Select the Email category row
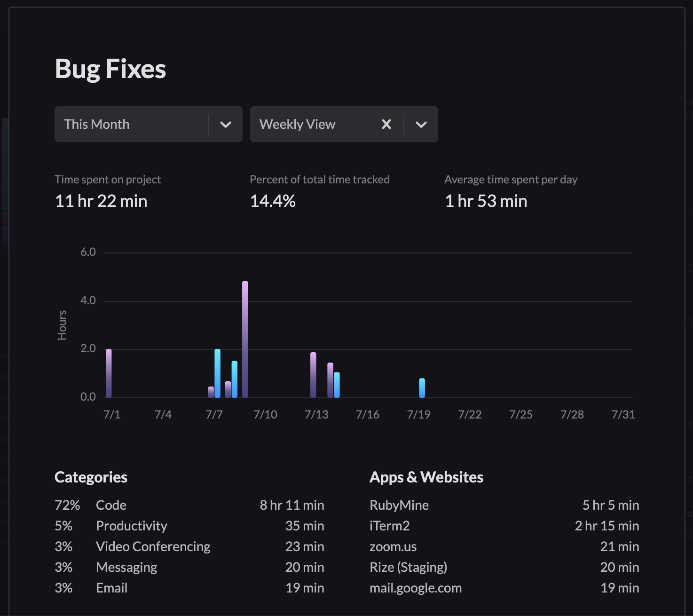Screen dimensions: 693x616 111,588
